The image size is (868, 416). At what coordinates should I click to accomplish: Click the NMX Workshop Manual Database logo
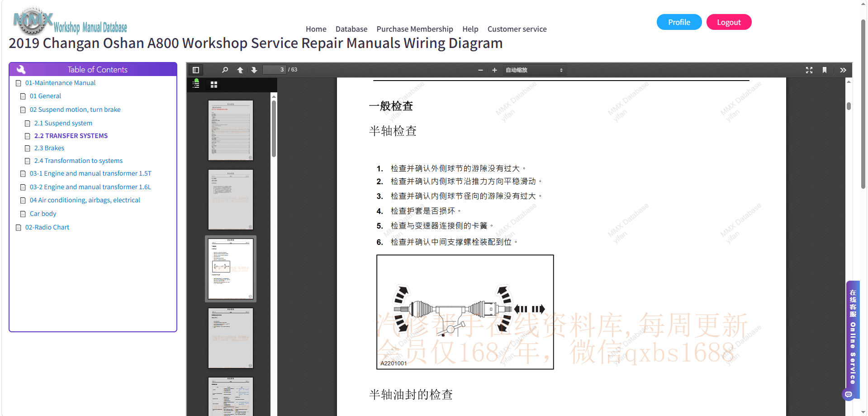click(x=70, y=21)
